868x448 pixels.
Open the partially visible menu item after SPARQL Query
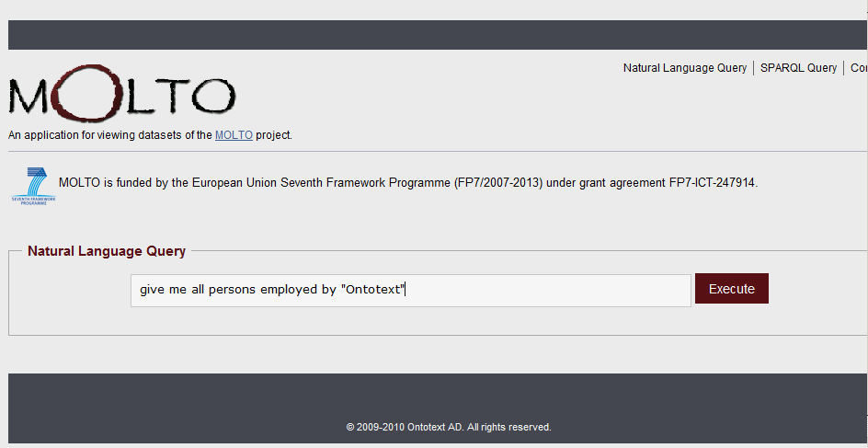pyautogui.click(x=859, y=67)
